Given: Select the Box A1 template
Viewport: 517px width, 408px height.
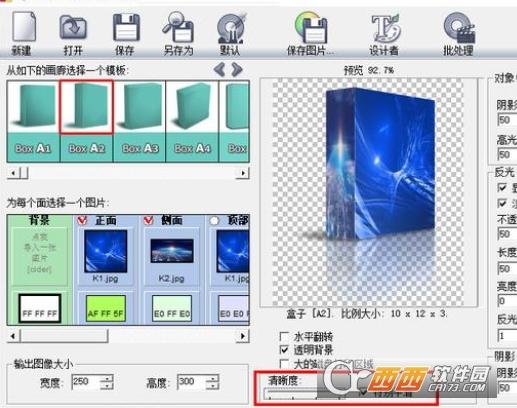Looking at the screenshot, I should (x=33, y=121).
